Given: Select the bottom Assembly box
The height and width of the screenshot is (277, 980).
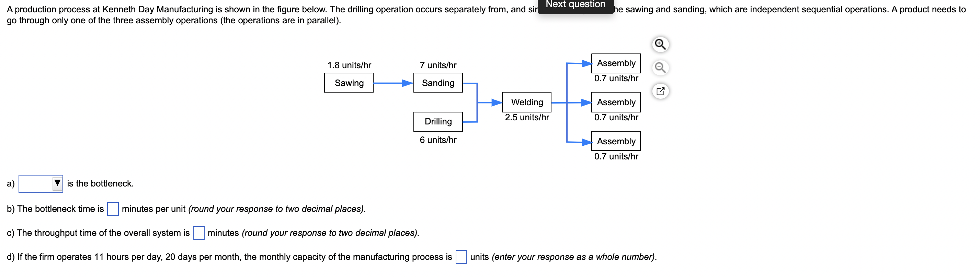Looking at the screenshot, I should click(x=616, y=141).
